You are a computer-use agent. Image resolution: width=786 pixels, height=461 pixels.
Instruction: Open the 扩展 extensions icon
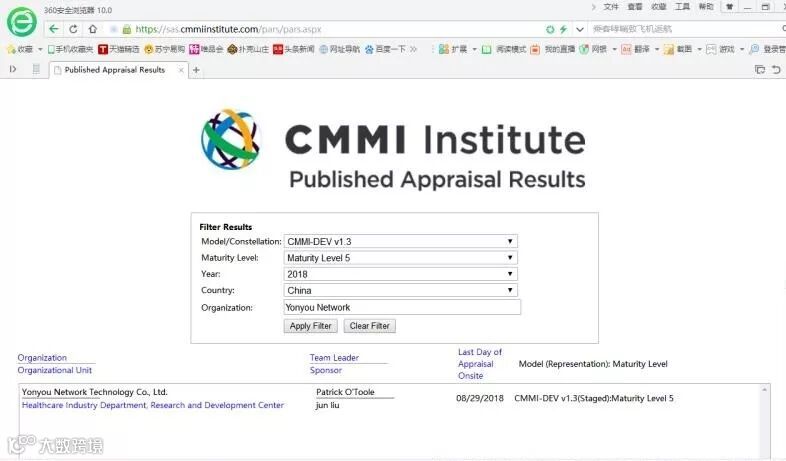(x=453, y=49)
